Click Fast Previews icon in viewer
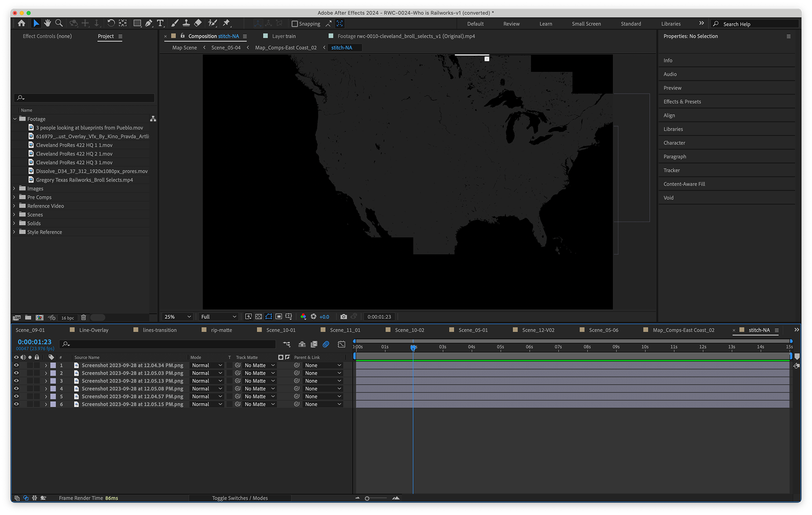This screenshot has height=515, width=812. pyautogui.click(x=248, y=317)
